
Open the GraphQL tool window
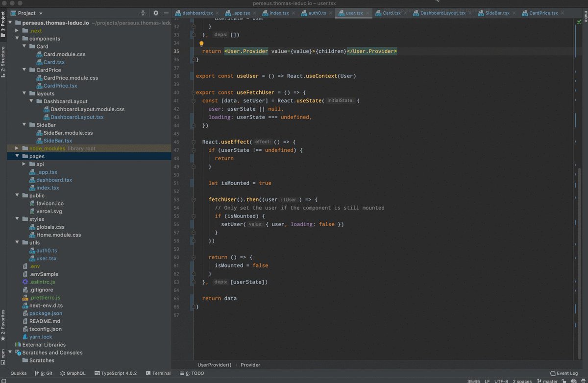click(x=73, y=373)
